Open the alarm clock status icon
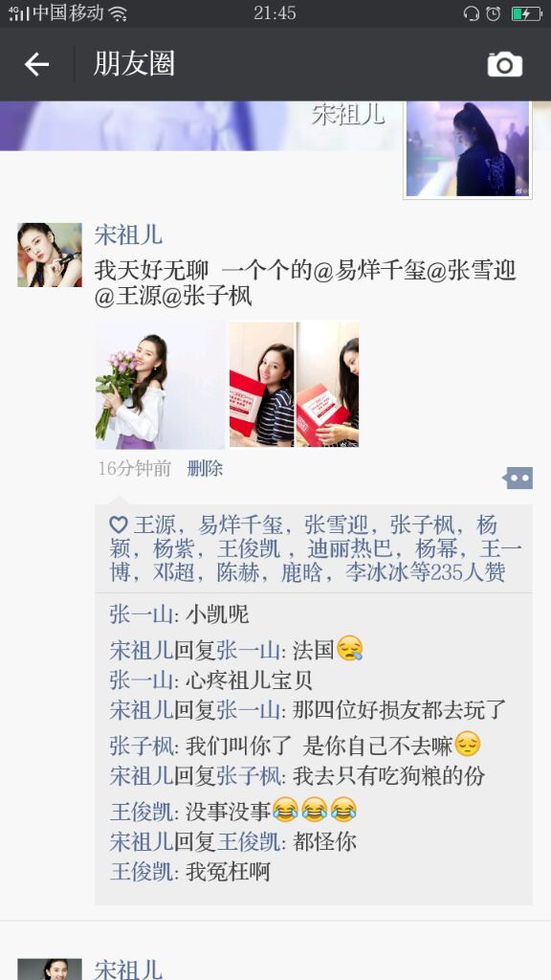Image resolution: width=551 pixels, height=980 pixels. tap(493, 13)
